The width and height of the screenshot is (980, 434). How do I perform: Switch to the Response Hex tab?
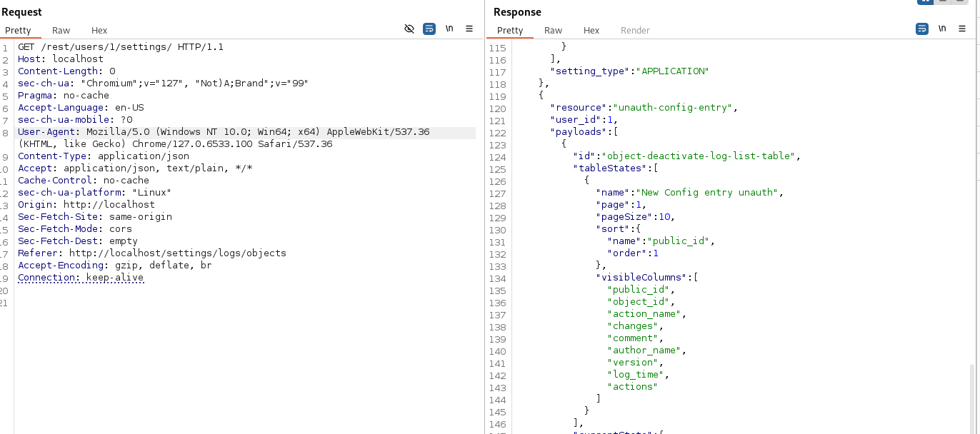tap(591, 31)
